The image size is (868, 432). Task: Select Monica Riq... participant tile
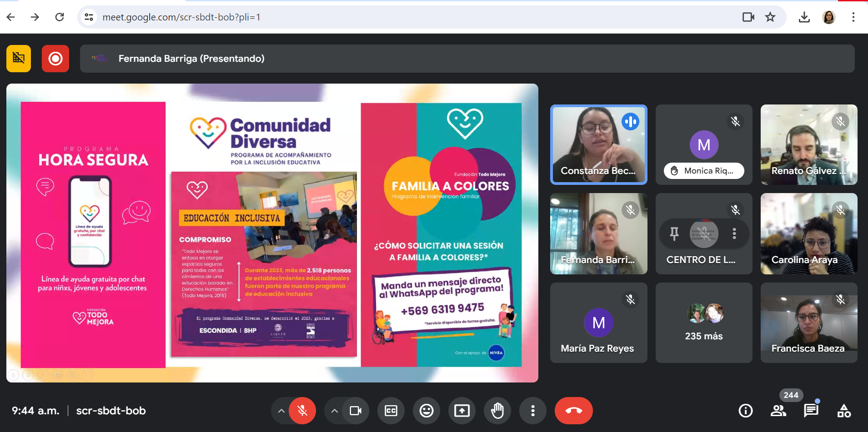click(x=704, y=144)
